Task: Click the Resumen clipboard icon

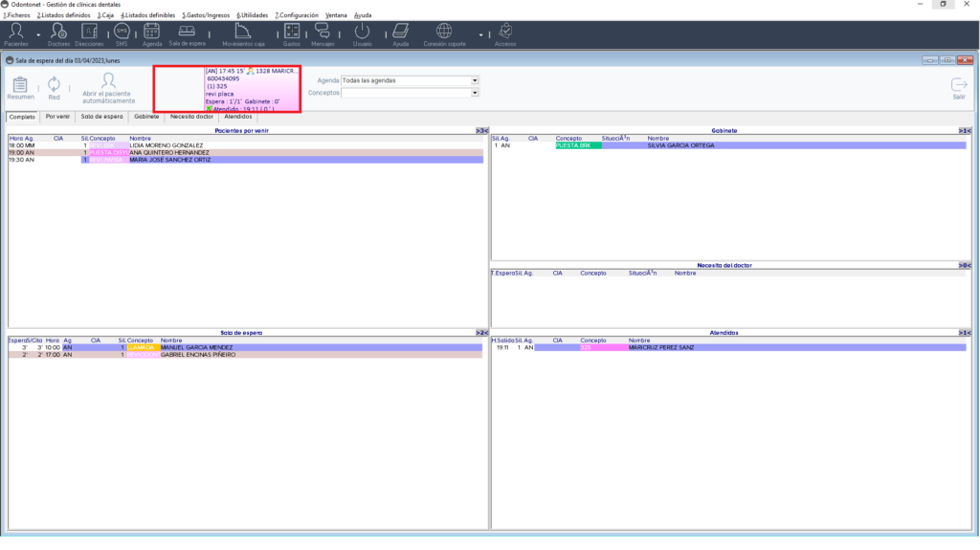Action: pyautogui.click(x=21, y=88)
